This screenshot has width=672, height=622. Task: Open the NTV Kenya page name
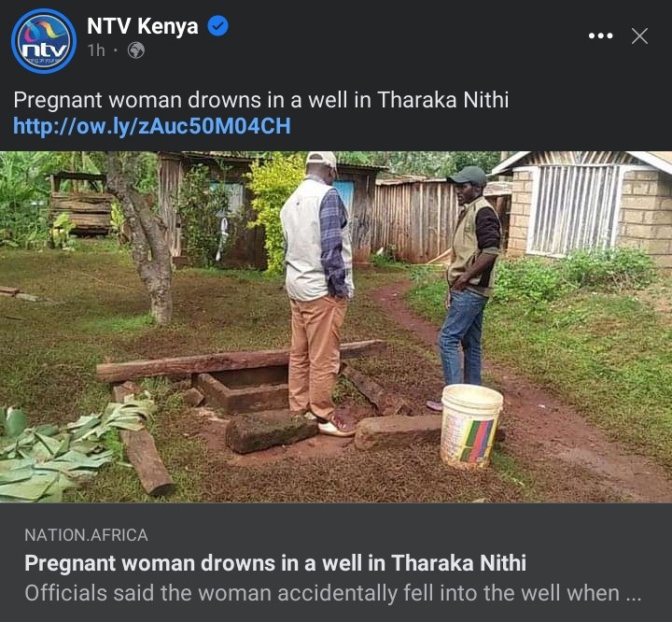(x=142, y=26)
